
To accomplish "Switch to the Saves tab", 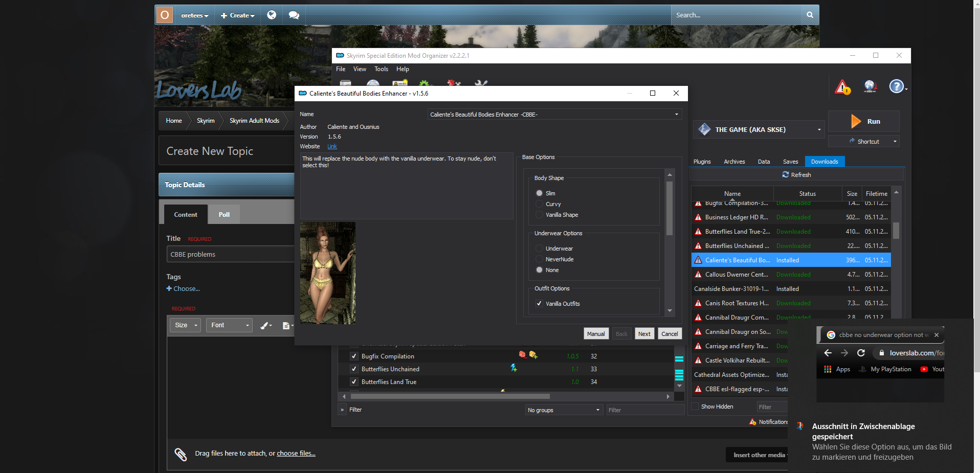I will tap(790, 162).
